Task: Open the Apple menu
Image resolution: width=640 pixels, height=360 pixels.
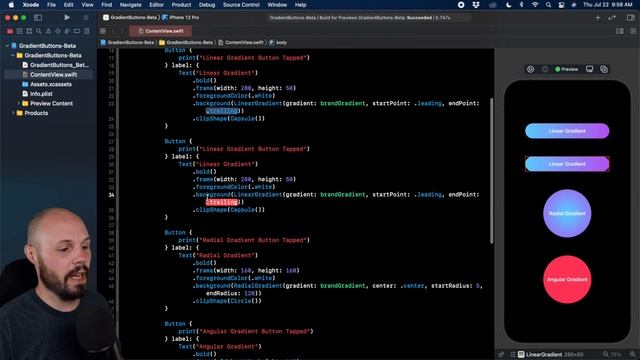Action: coord(11,5)
